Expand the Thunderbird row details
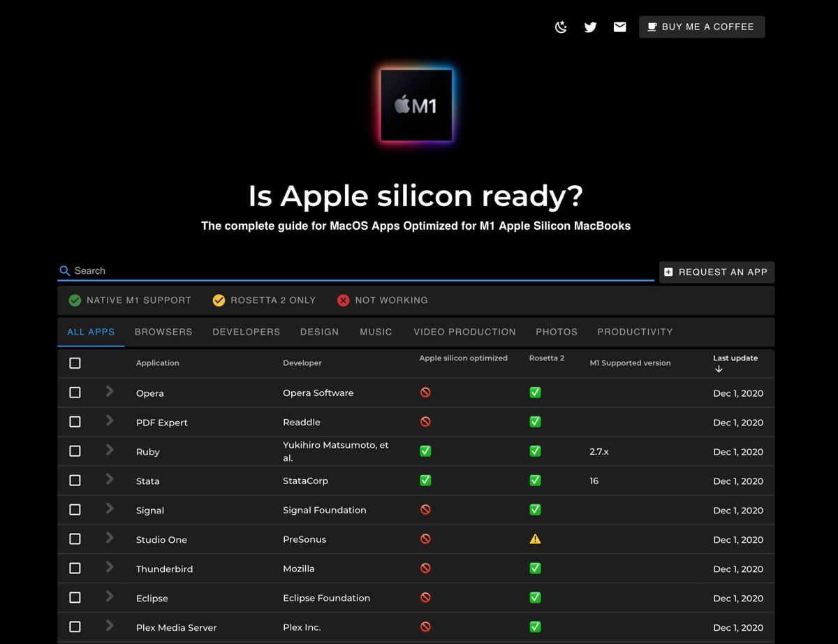The image size is (838, 644). click(110, 567)
